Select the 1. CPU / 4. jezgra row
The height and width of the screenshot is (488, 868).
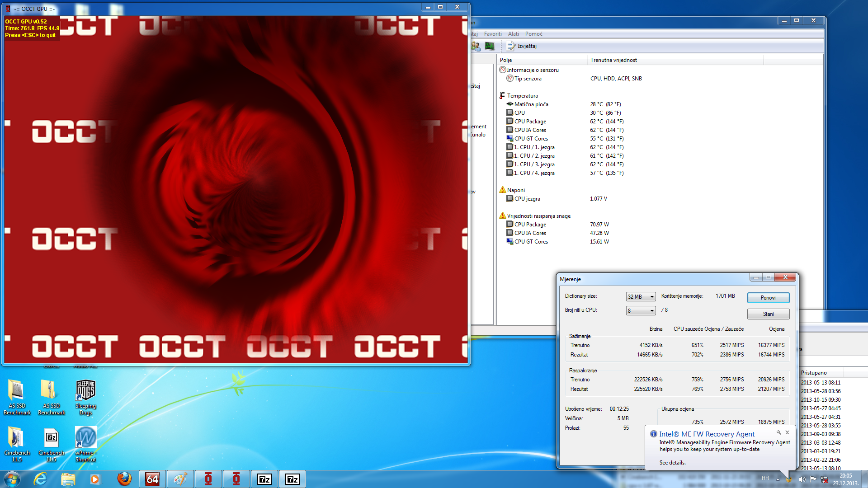(x=660, y=173)
